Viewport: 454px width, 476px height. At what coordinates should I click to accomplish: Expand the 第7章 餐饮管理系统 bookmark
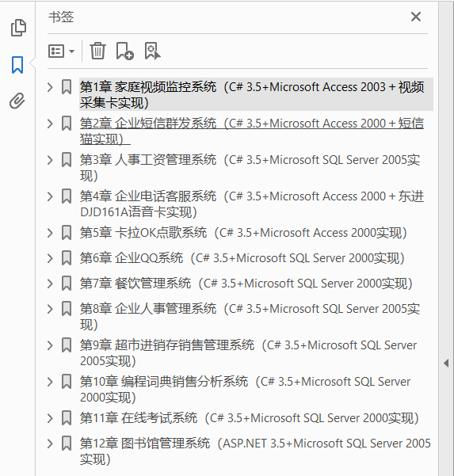[50, 284]
